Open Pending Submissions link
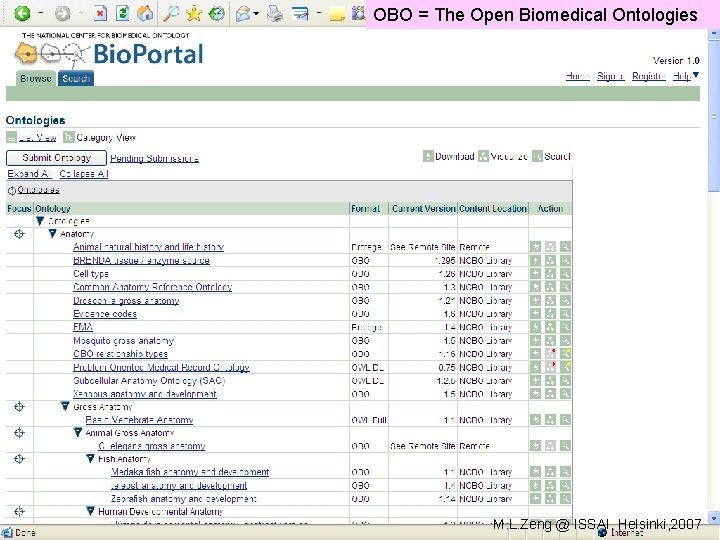The height and width of the screenshot is (540, 720). [x=154, y=158]
